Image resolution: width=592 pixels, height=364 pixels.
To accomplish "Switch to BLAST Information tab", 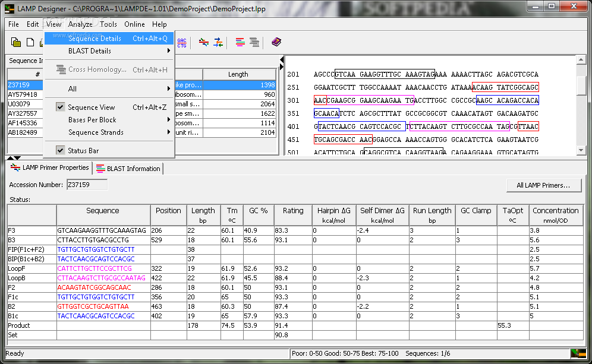I will (x=128, y=169).
